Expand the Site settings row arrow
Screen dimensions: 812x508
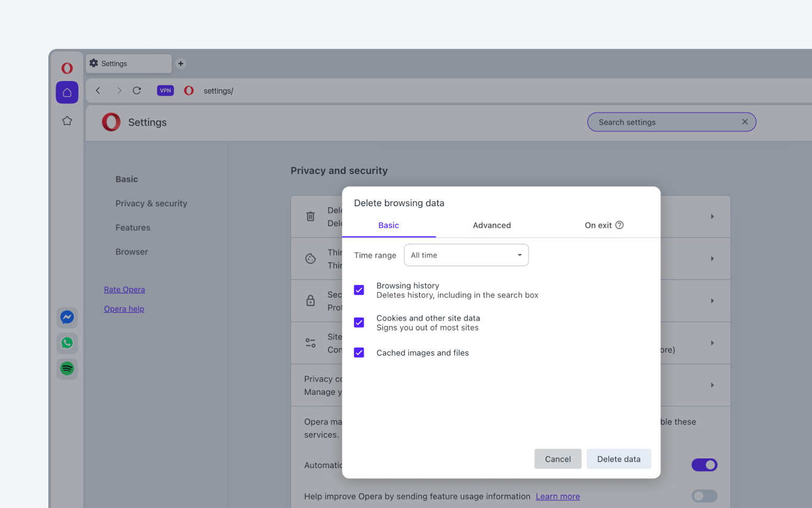(712, 343)
